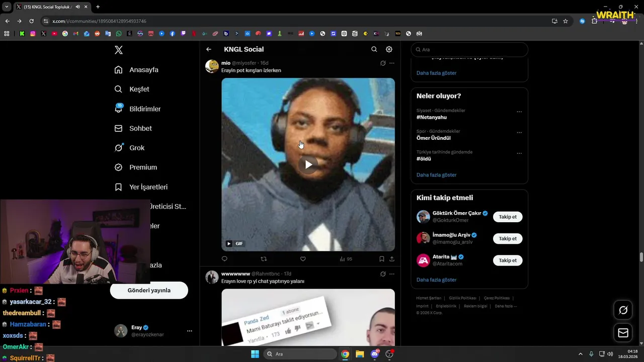This screenshot has height=362, width=644.
Task: Click the Gönderi yayınla button
Action: (x=149, y=290)
